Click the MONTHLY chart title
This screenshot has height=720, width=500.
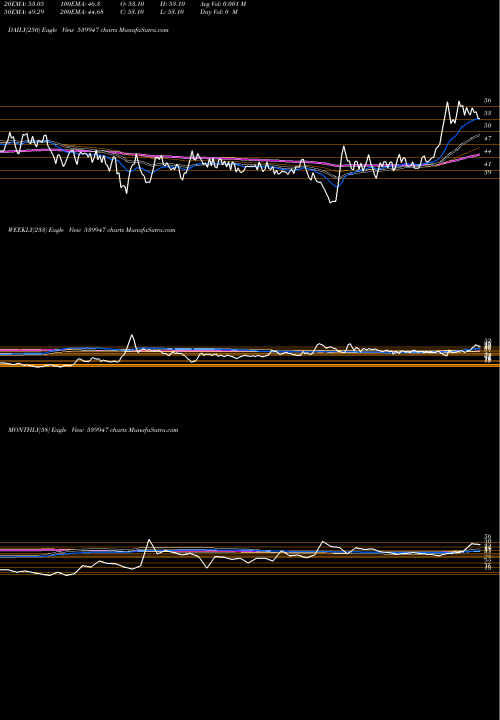coord(93,430)
